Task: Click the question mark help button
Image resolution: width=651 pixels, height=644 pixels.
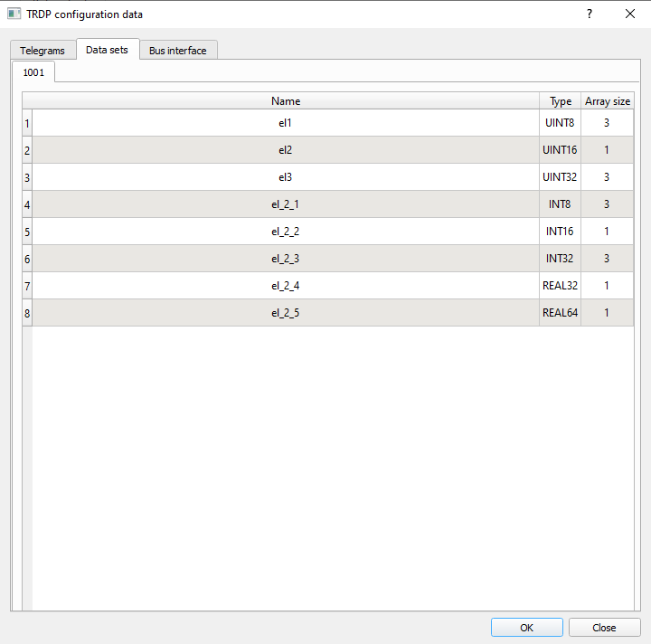Action: (590, 14)
